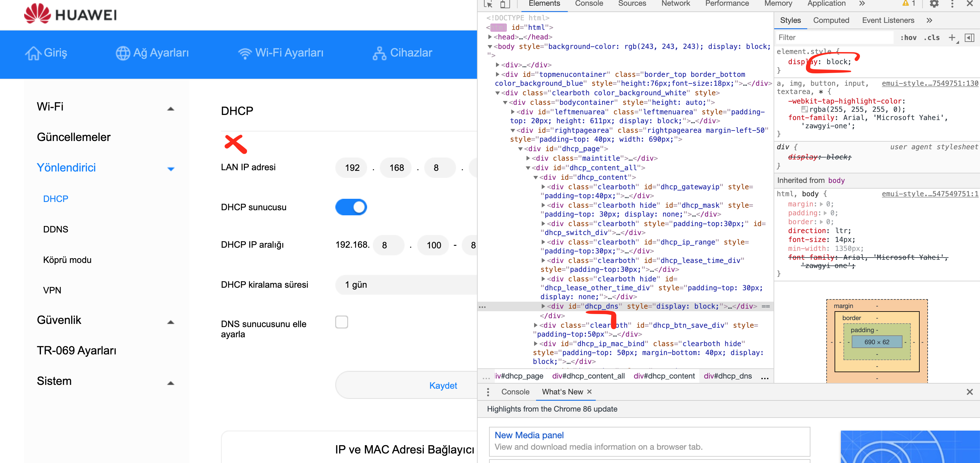Show more DevTools panel tabs
This screenshot has height=463, width=980.
[862, 3]
